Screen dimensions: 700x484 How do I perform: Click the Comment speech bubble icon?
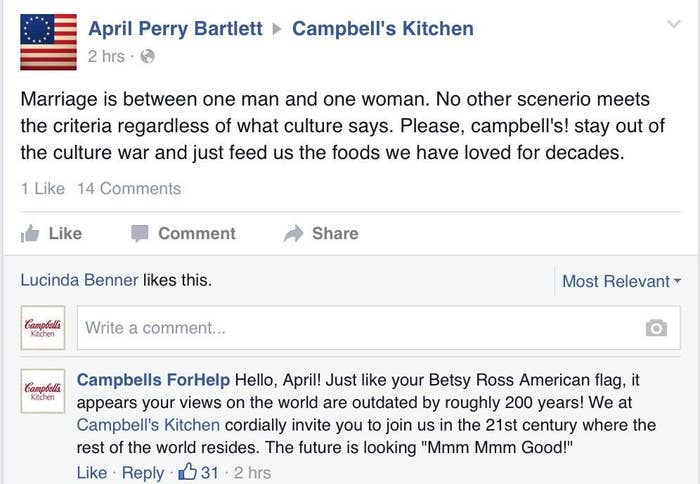(139, 234)
